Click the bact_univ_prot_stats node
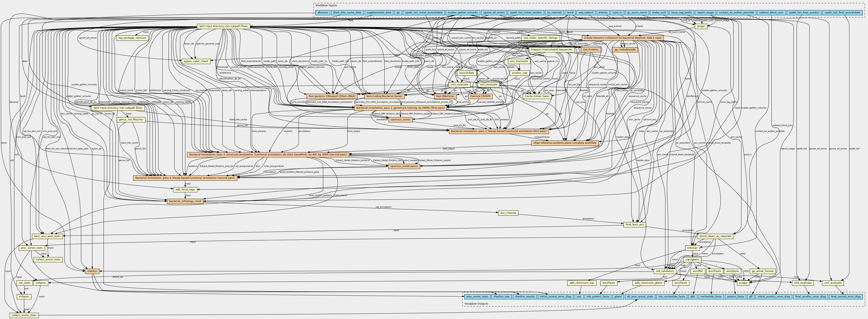Image resolution: width=868 pixels, height=319 pixels. (48, 236)
